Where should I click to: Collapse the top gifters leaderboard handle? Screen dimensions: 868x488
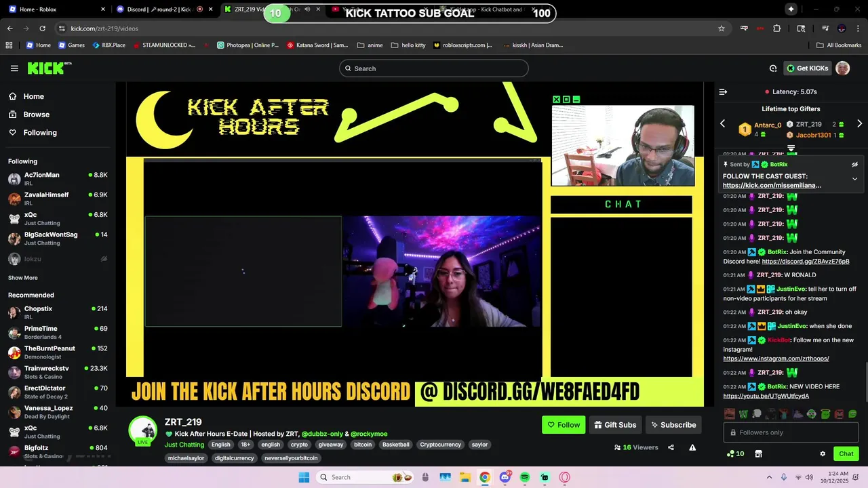coord(791,148)
